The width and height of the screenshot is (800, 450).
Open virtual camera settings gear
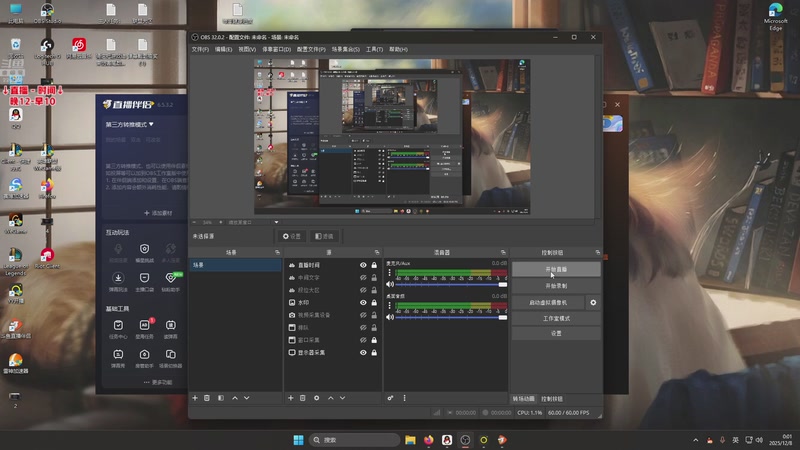tap(593, 303)
